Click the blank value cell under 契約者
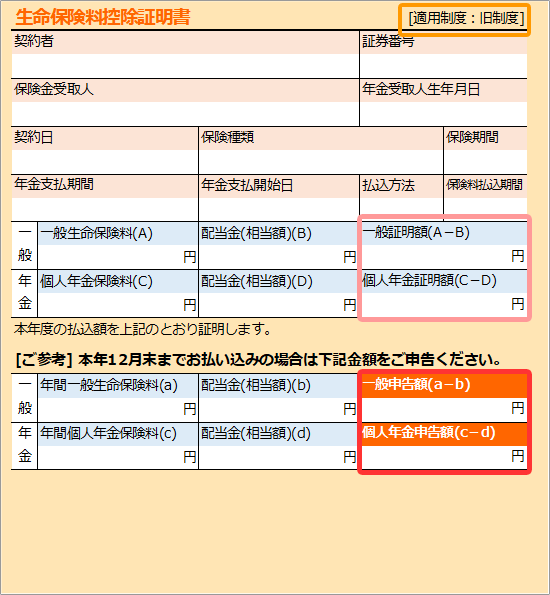 click(185, 66)
